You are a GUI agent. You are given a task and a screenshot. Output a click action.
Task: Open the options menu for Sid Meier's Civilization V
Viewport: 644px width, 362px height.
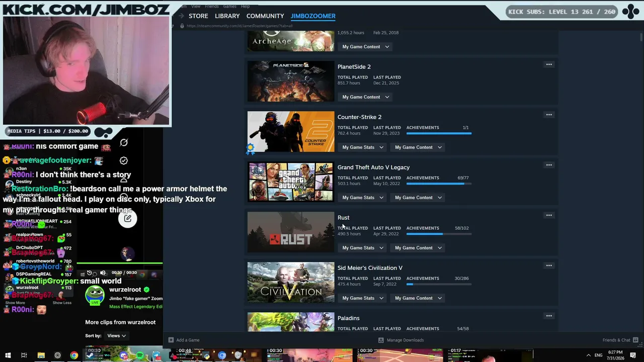coord(549,265)
